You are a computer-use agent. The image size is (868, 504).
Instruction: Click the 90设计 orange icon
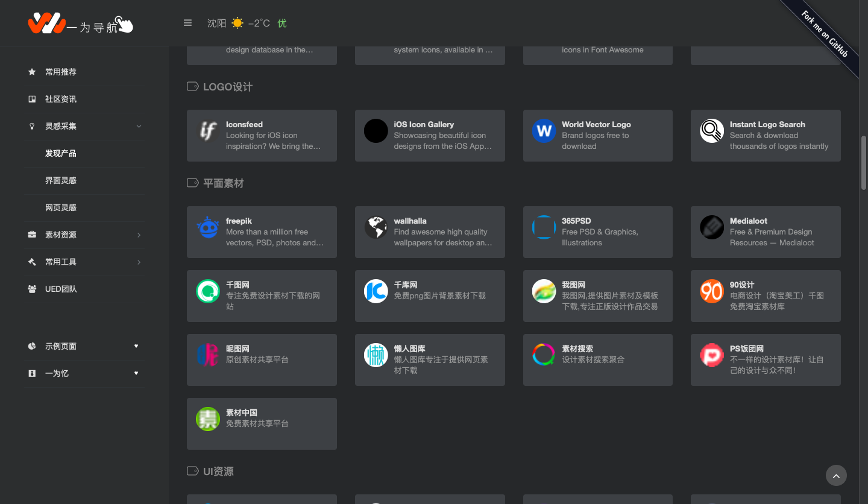[x=712, y=291]
